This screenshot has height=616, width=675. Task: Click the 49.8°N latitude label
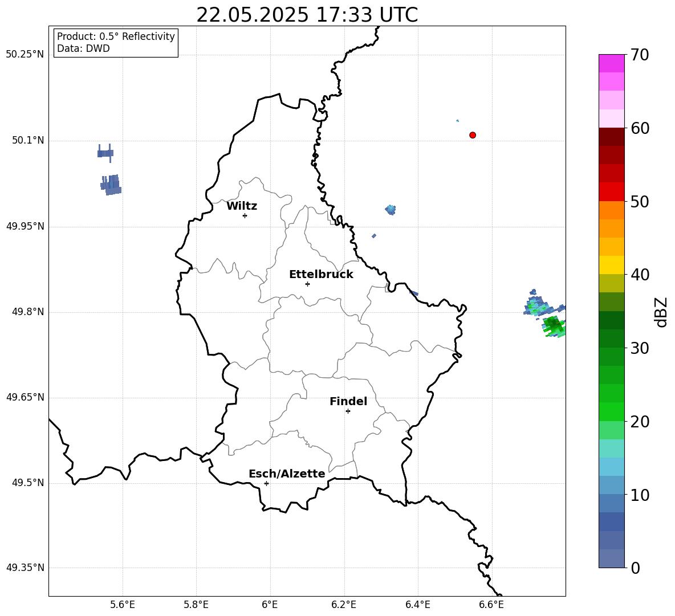(28, 312)
